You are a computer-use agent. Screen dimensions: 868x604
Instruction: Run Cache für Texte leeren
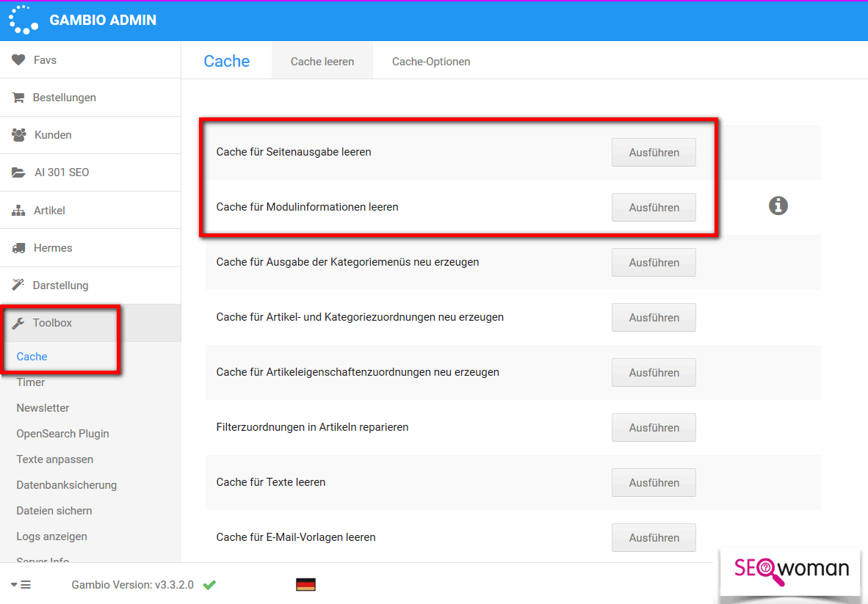(654, 482)
